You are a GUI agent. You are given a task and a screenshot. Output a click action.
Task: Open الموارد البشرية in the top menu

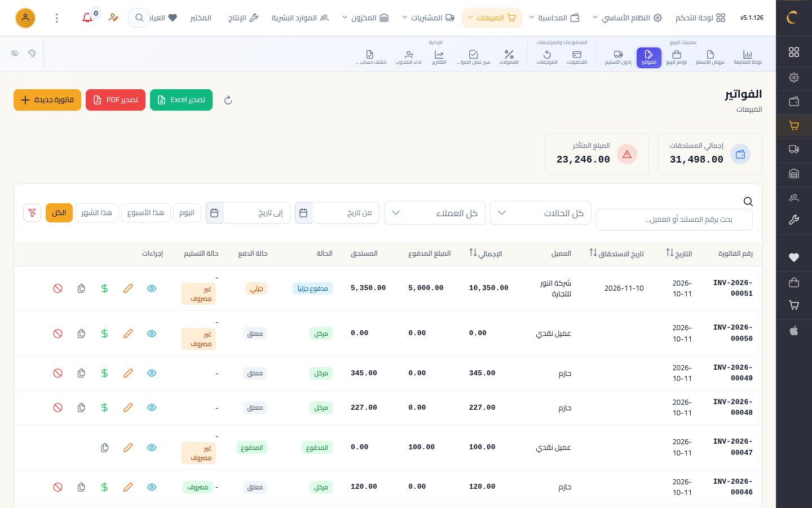point(300,18)
